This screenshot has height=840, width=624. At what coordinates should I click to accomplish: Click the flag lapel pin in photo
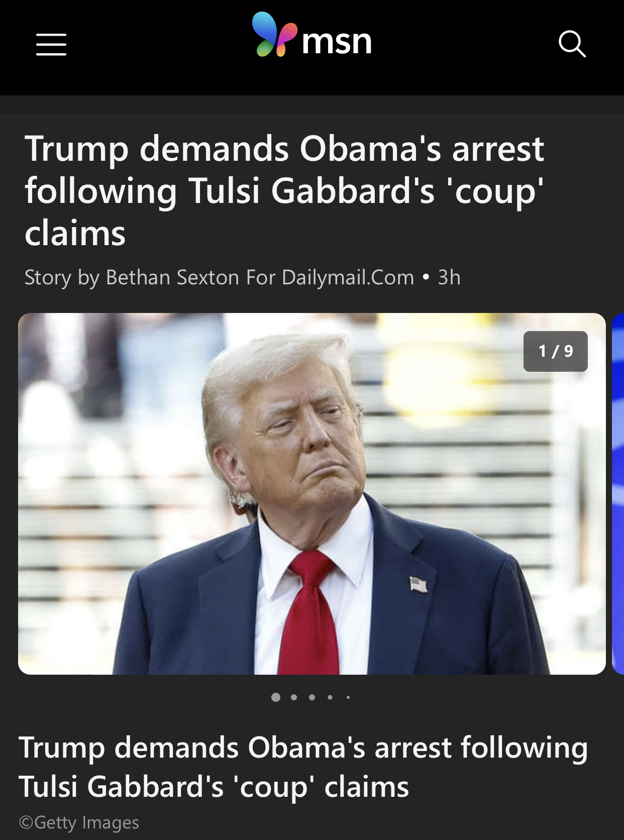418,584
